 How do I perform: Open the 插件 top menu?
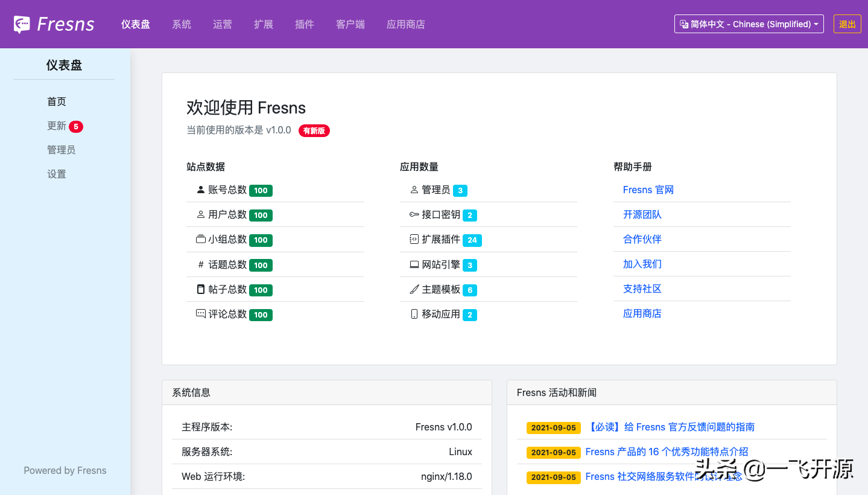coord(305,24)
